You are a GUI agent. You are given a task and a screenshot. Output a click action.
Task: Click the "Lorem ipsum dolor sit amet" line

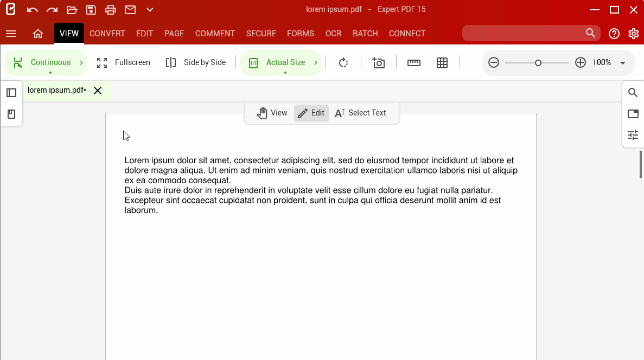coord(319,160)
